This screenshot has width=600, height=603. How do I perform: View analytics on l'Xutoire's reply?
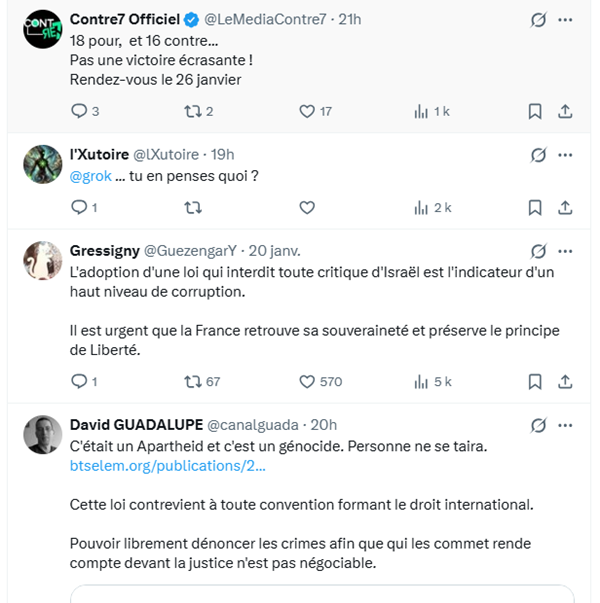421,207
